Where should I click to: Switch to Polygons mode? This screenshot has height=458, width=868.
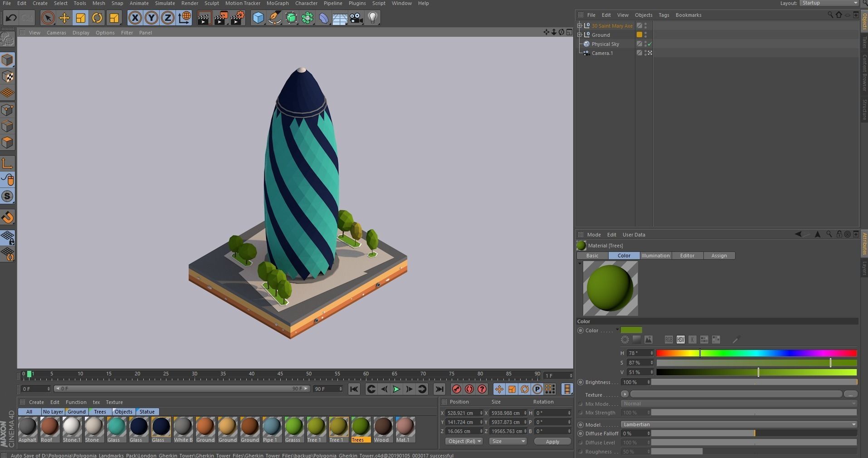click(x=8, y=143)
